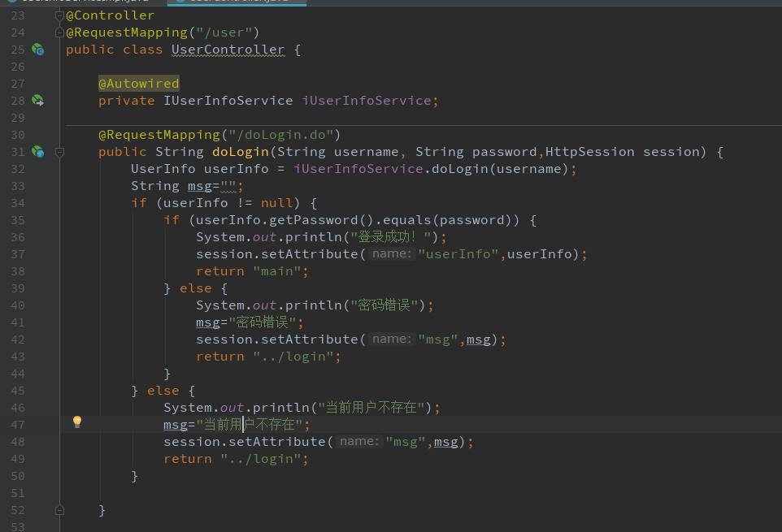Click the name: parameter hint on line 42
The image size is (782, 532).
coord(392,340)
